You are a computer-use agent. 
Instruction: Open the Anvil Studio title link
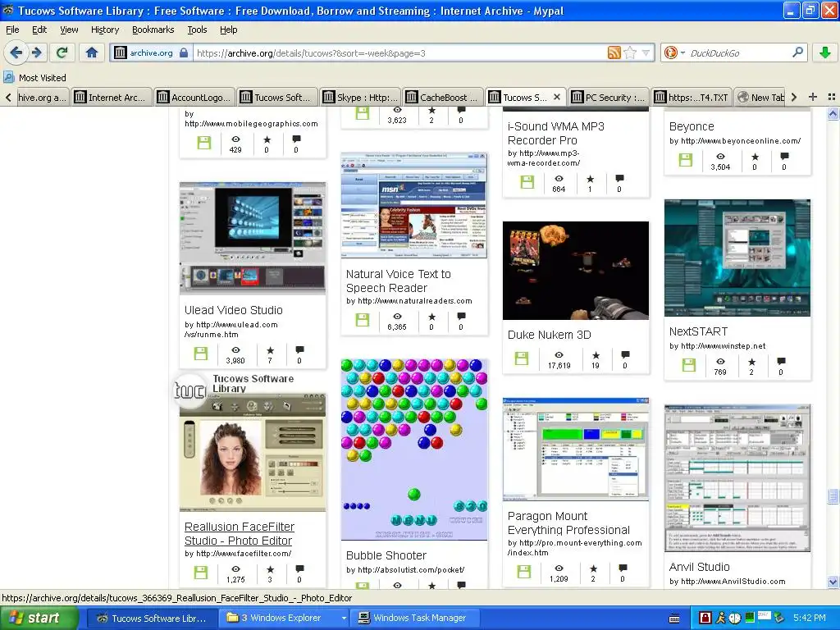pyautogui.click(x=699, y=567)
